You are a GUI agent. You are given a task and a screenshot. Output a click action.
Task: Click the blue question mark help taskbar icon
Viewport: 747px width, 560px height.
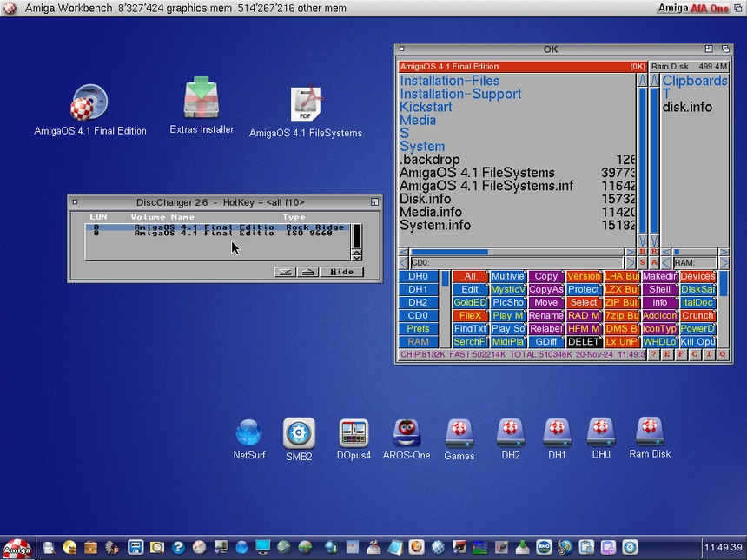[x=178, y=548]
